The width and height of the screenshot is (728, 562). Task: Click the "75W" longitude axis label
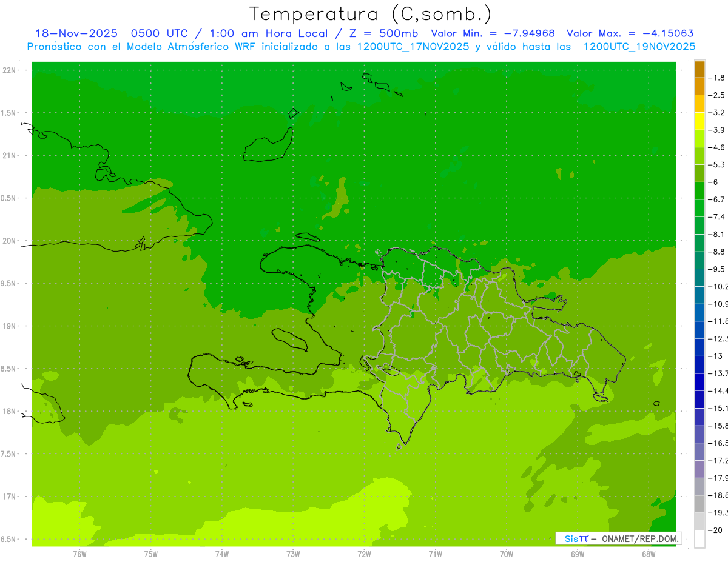(150, 554)
